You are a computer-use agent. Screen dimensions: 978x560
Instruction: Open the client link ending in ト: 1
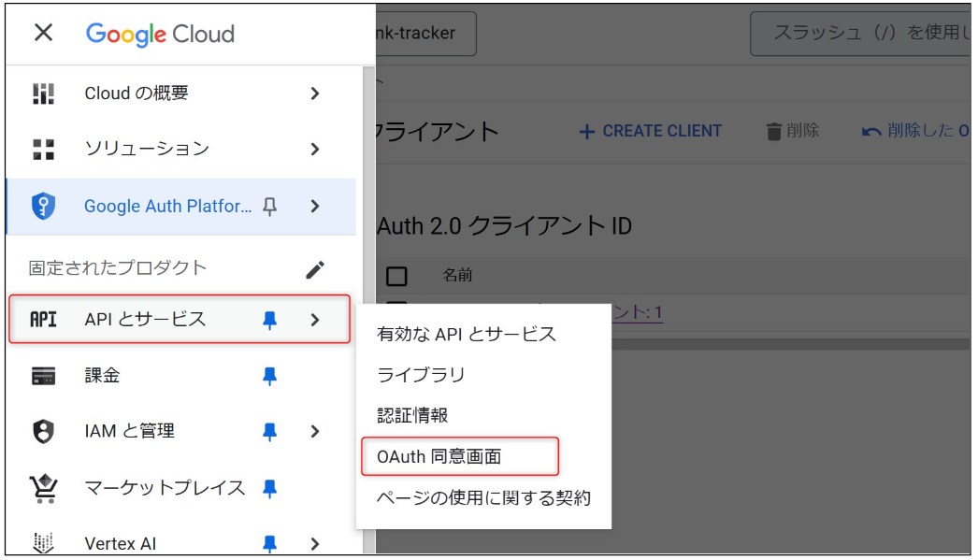coord(638,312)
